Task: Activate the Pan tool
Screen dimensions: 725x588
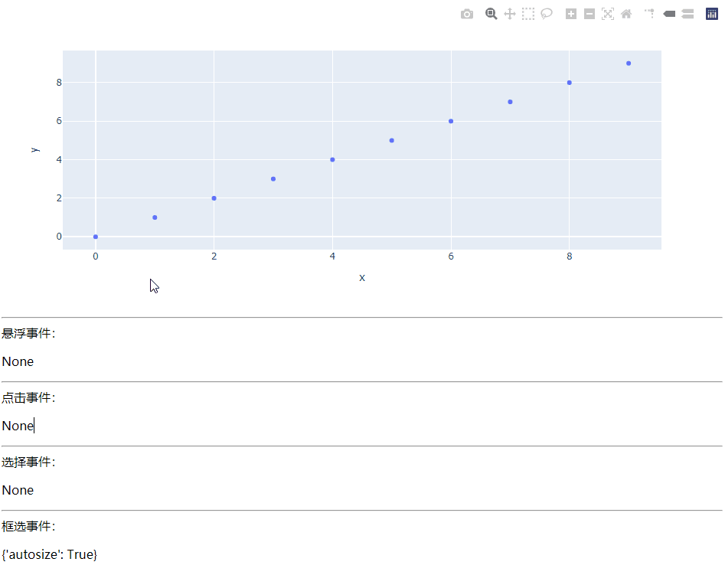Action: (510, 14)
